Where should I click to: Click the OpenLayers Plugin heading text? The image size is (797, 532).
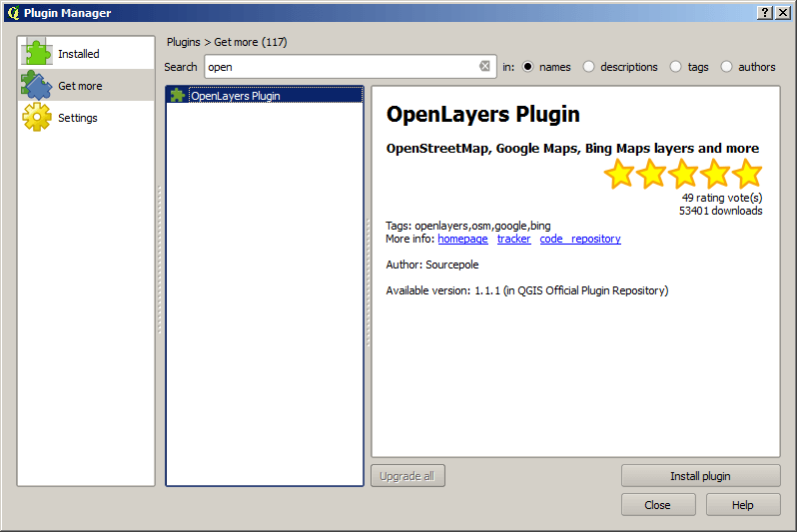(482, 114)
